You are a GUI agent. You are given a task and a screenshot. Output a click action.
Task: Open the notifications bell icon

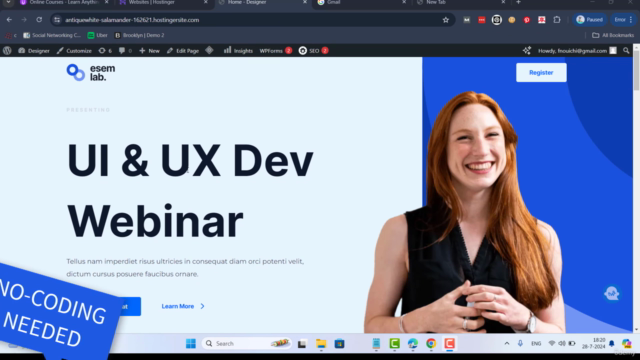tap(611, 344)
